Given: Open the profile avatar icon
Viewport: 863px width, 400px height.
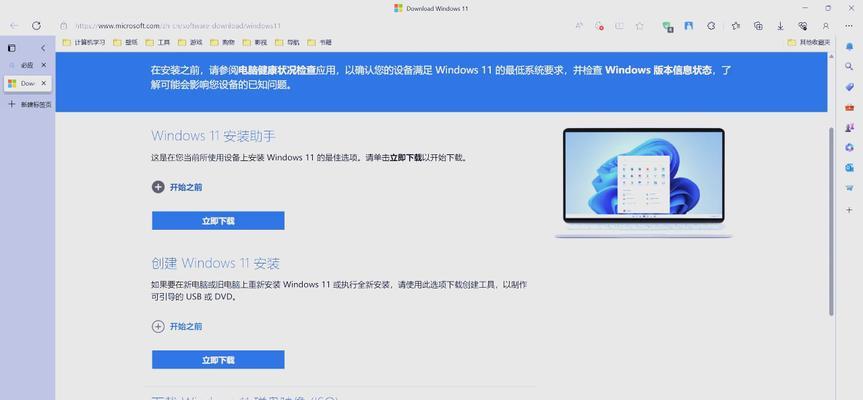Looking at the screenshot, I should (826, 26).
